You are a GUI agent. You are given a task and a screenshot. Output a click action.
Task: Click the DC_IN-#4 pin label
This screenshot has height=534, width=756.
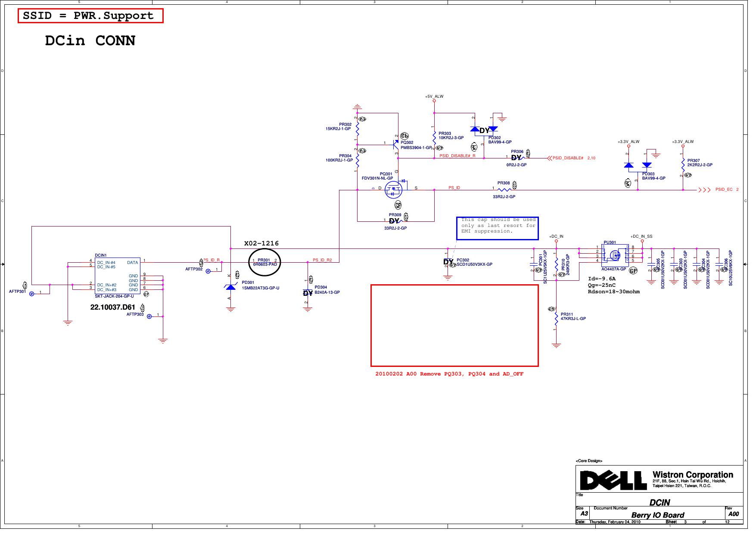[106, 263]
